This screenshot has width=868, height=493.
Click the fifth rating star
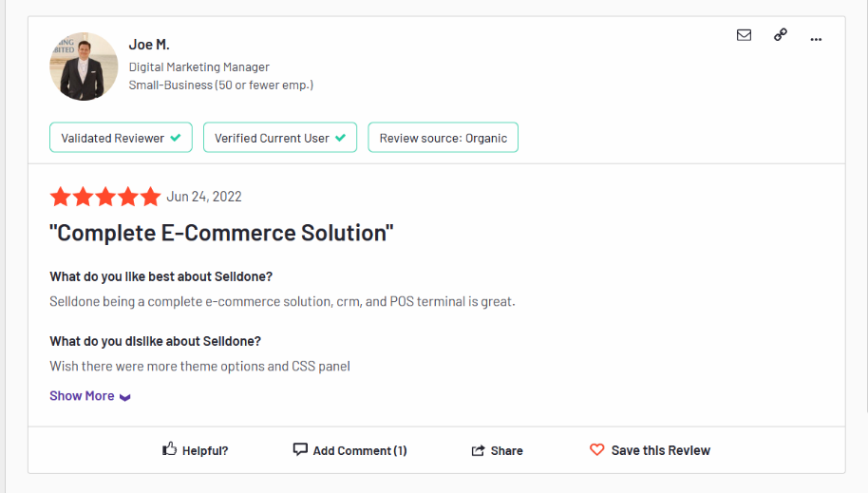150,197
